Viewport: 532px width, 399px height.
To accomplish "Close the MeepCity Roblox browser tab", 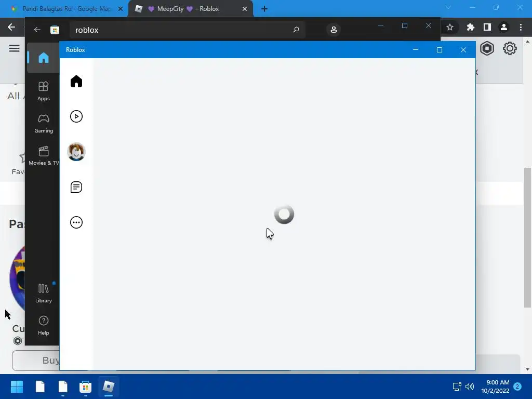I will click(x=245, y=9).
